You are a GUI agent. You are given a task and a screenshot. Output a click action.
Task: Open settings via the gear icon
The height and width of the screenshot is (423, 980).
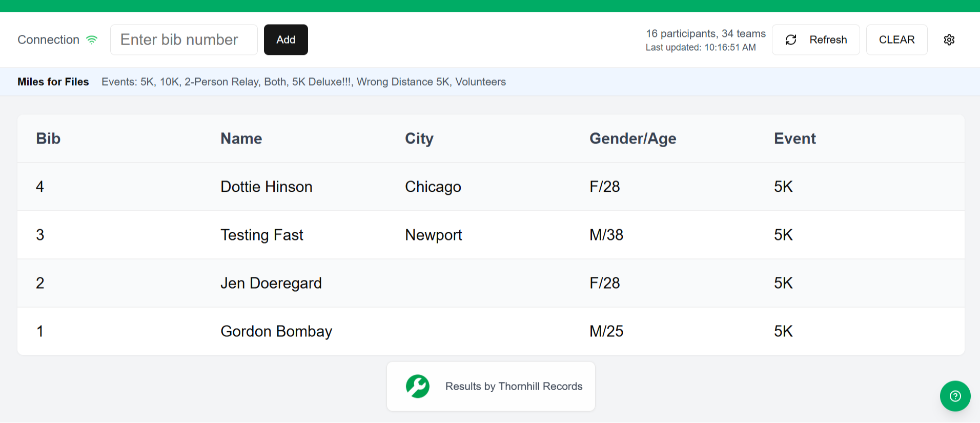[949, 40]
